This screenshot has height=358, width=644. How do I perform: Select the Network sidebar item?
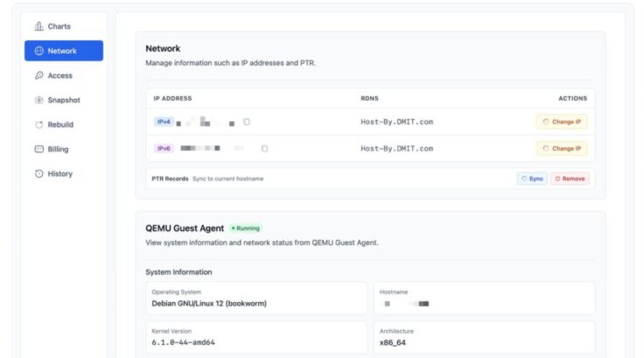pyautogui.click(x=64, y=51)
